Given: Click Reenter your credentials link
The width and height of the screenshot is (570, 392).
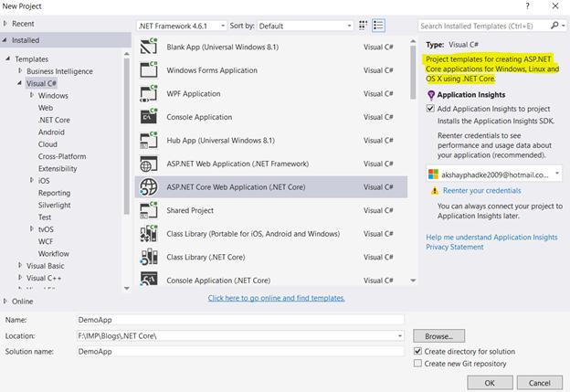Looking at the screenshot, I should coord(481,191).
